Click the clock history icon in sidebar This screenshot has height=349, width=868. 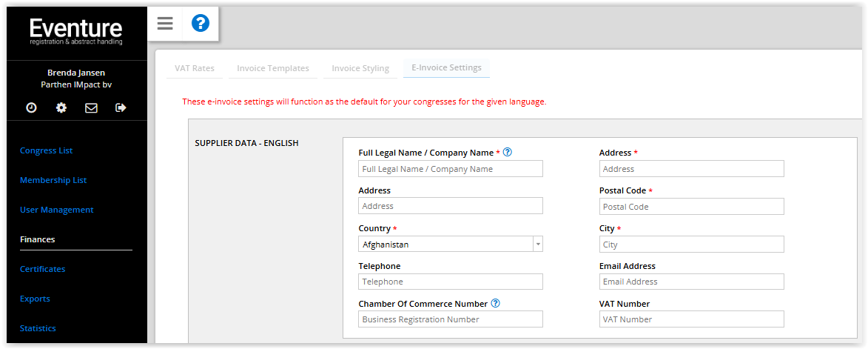coord(31,107)
